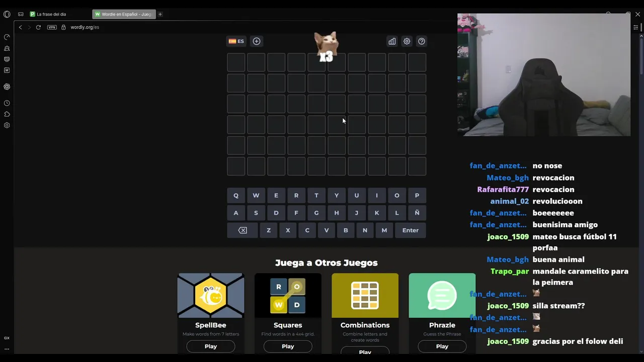Click the first cell of the top row
This screenshot has height=362, width=644.
(x=236, y=62)
